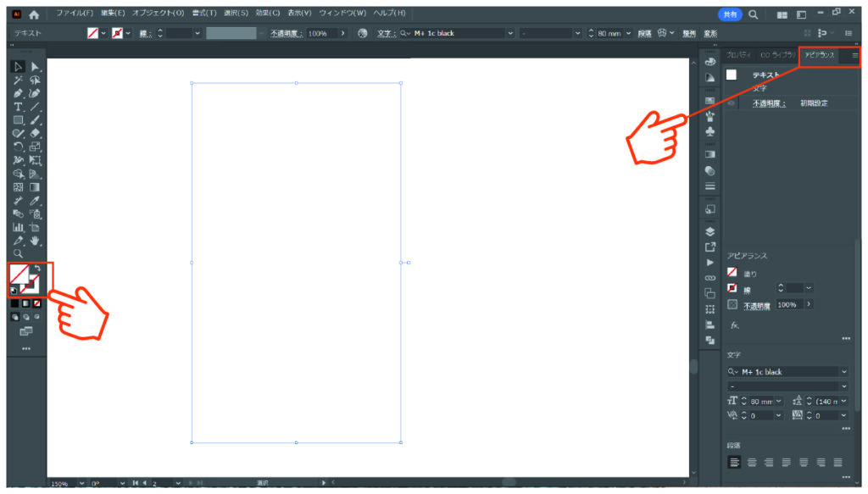
Task: Select the Artboard tool
Action: pos(35,227)
